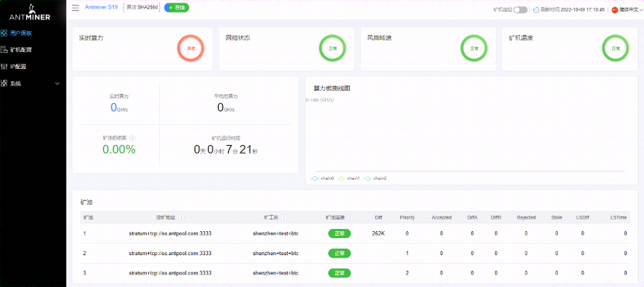The height and width of the screenshot is (287, 644).
Task: Open 用户面板 dashboard in the sidebar
Action: pos(21,33)
